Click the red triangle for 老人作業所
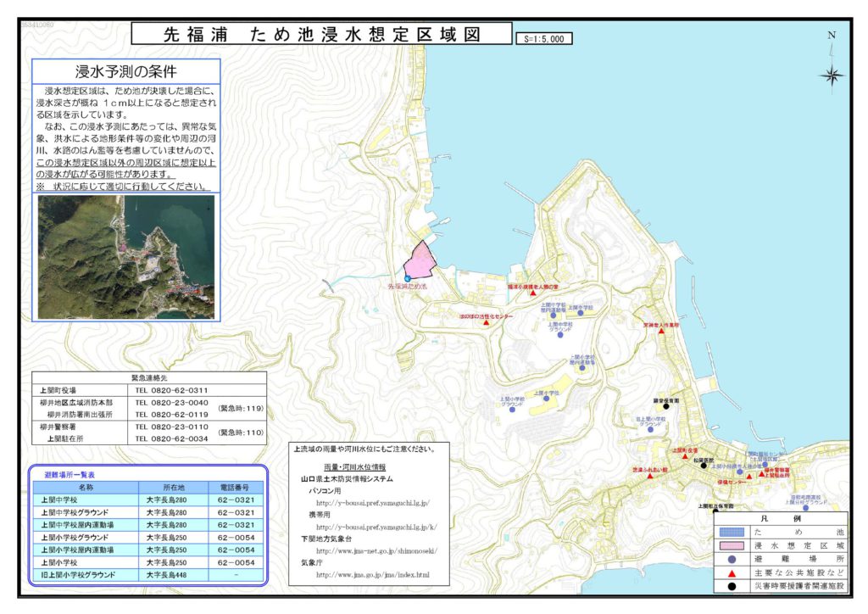Viewport: 868px width, 614px height. point(661,331)
